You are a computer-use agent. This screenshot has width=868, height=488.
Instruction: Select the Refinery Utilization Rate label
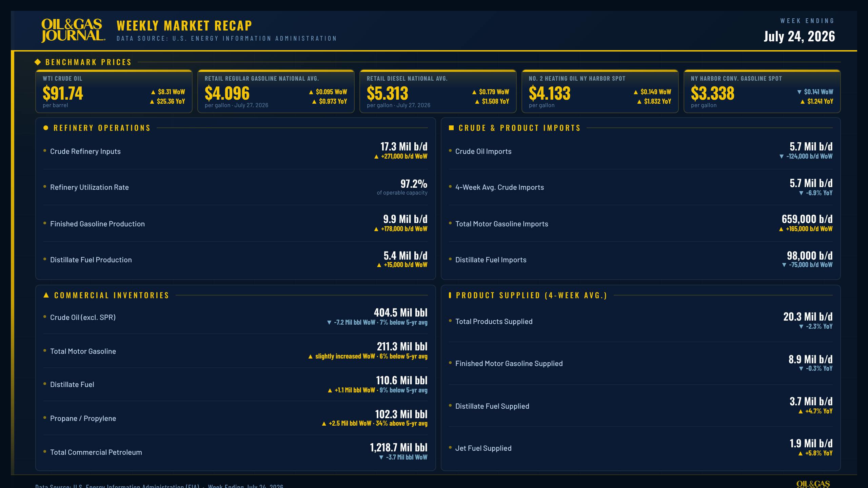[90, 187]
